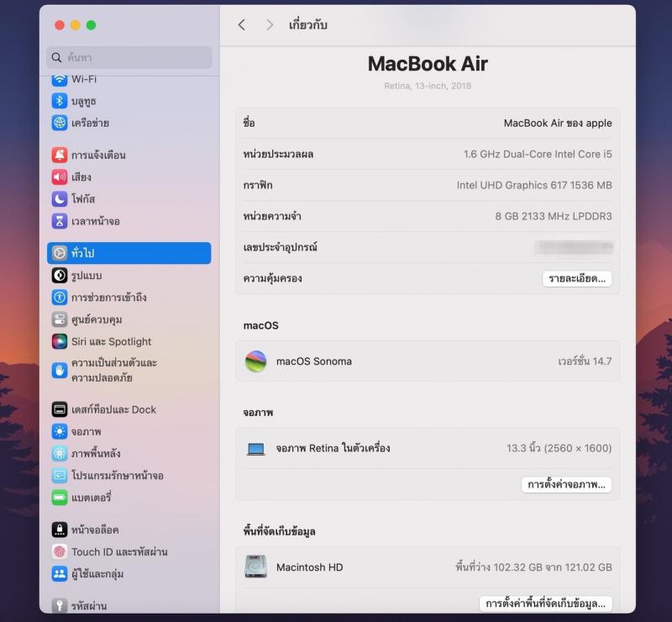
Task: Select General (ทั่วไป) in the sidebar
Action: pyautogui.click(x=129, y=253)
